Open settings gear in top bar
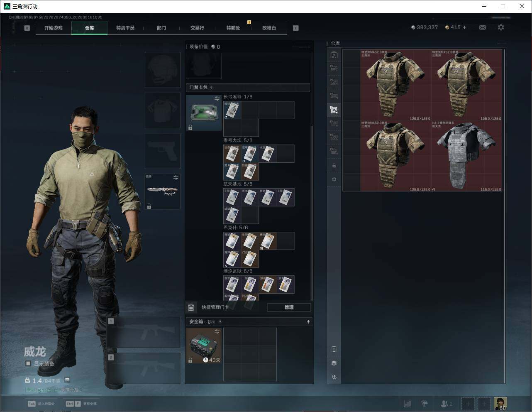This screenshot has width=532, height=412. (x=501, y=27)
